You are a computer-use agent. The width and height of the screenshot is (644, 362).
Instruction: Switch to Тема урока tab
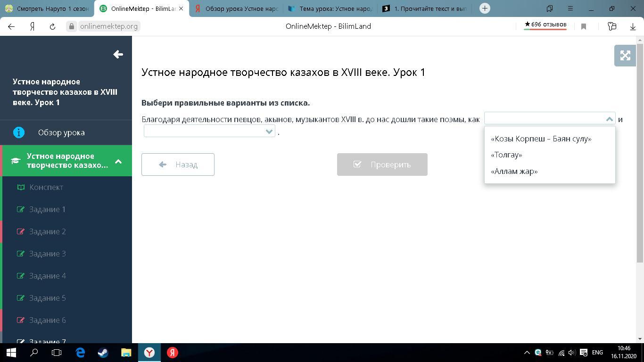[330, 8]
